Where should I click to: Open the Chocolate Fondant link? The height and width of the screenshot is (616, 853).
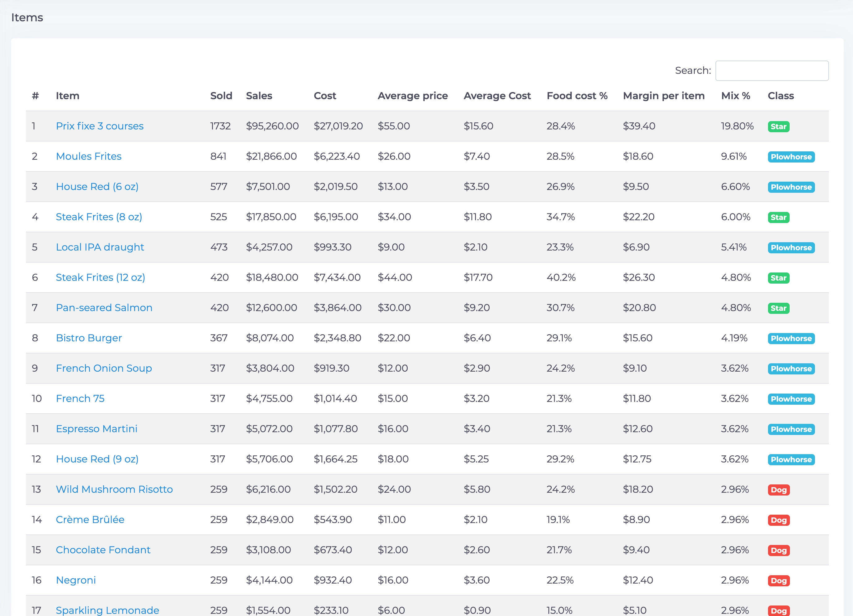(103, 550)
